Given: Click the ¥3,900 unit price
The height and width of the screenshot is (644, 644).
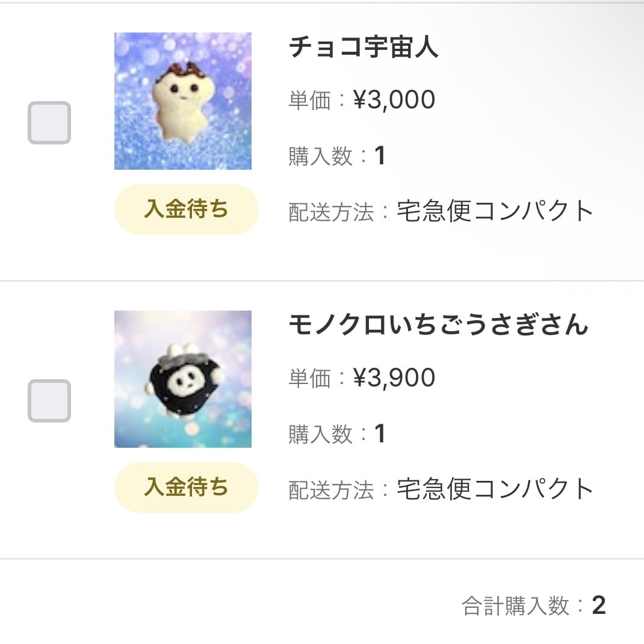Looking at the screenshot, I should tap(394, 379).
